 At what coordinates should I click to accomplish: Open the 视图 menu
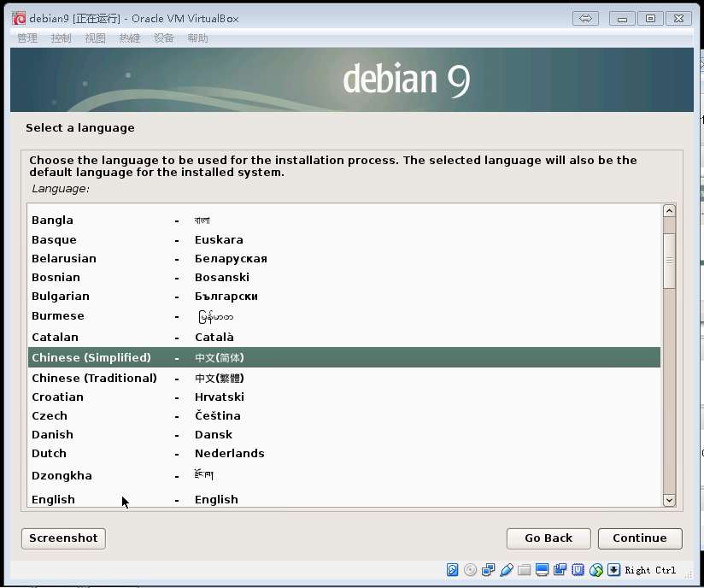pos(95,38)
